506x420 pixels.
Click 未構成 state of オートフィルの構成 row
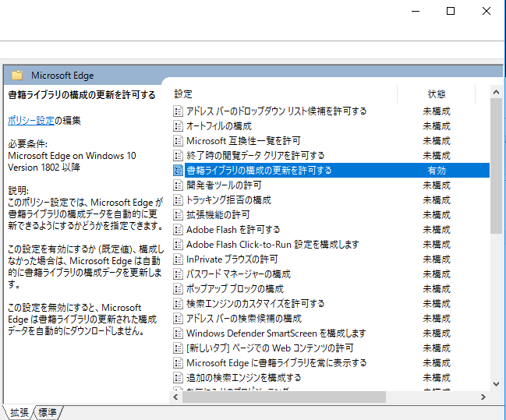coord(437,126)
